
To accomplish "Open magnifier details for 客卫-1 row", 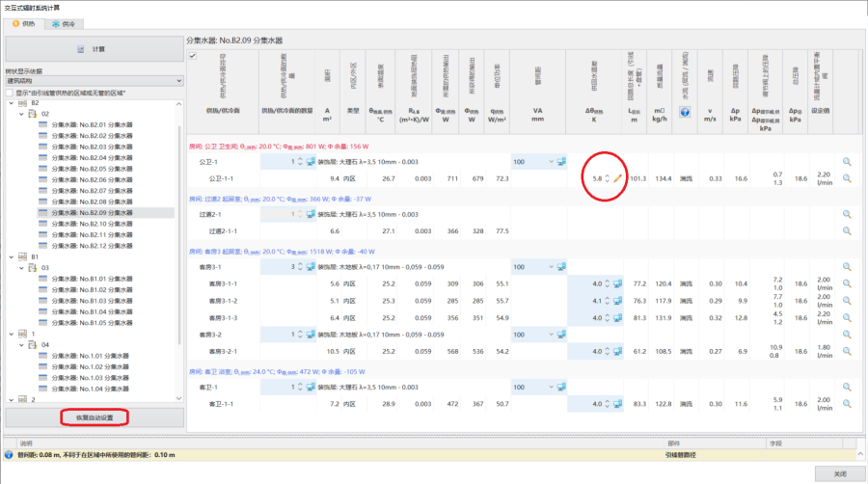I will [847, 387].
